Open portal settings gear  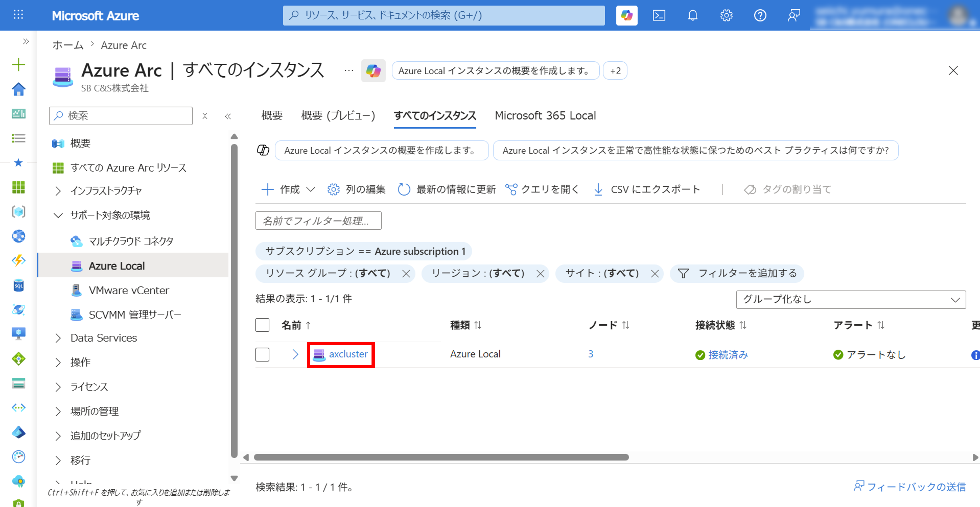coord(726,15)
